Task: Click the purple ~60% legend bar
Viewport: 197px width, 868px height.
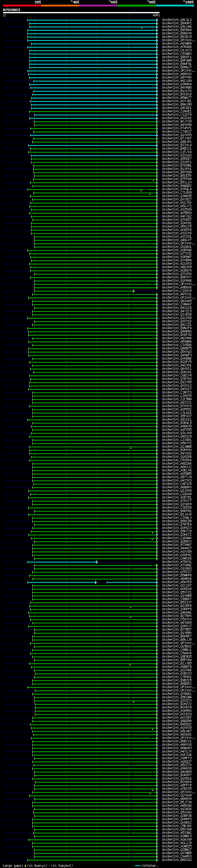Action: coord(99,6)
